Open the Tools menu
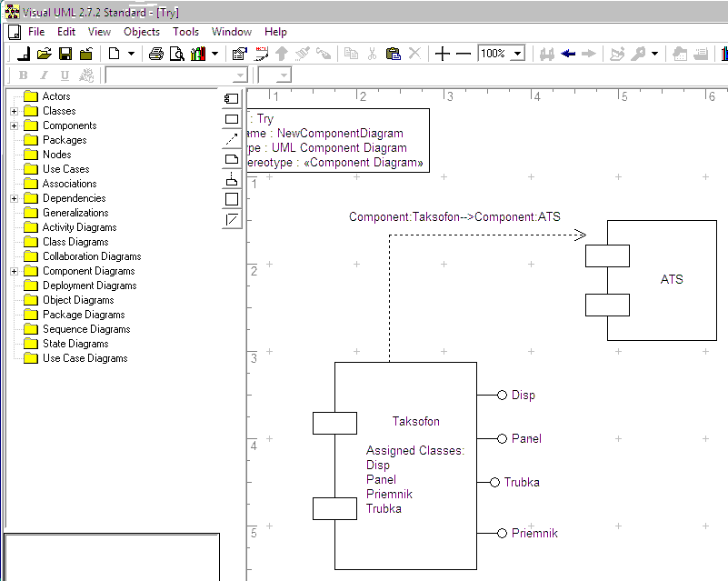Viewport: 728px width, 581px height. (185, 32)
